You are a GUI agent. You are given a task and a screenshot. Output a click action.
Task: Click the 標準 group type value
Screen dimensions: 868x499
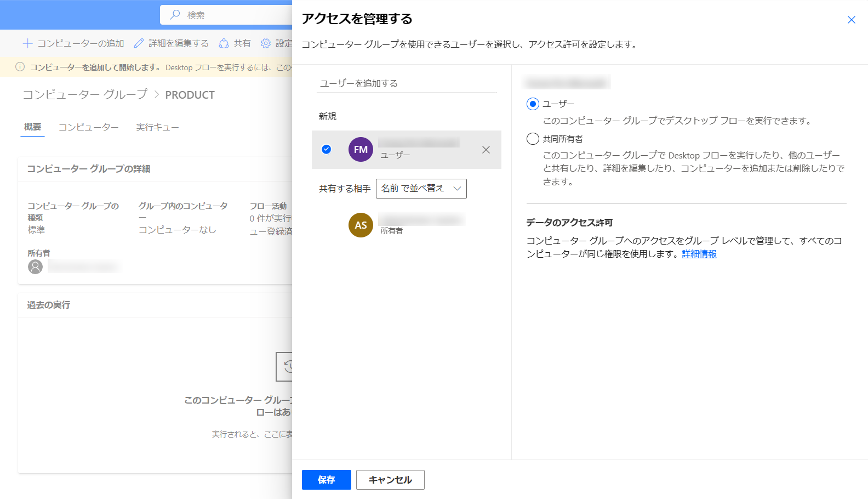(x=37, y=230)
